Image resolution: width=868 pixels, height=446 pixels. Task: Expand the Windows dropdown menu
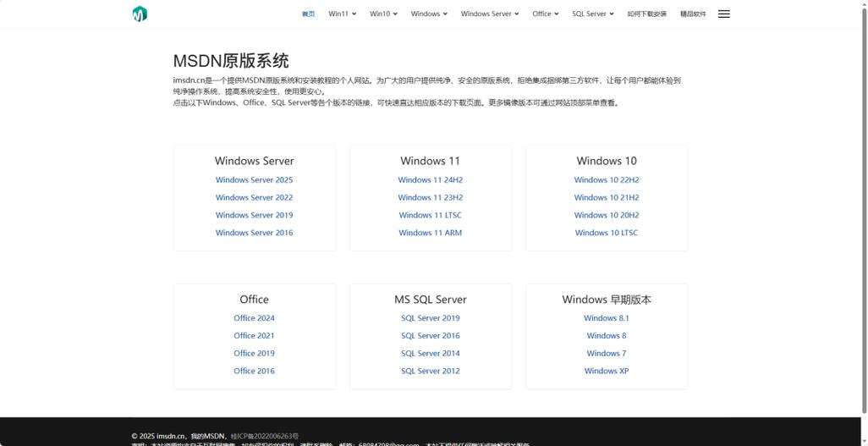click(x=429, y=14)
